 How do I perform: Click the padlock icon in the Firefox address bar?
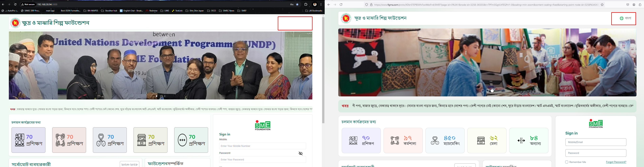(371, 5)
